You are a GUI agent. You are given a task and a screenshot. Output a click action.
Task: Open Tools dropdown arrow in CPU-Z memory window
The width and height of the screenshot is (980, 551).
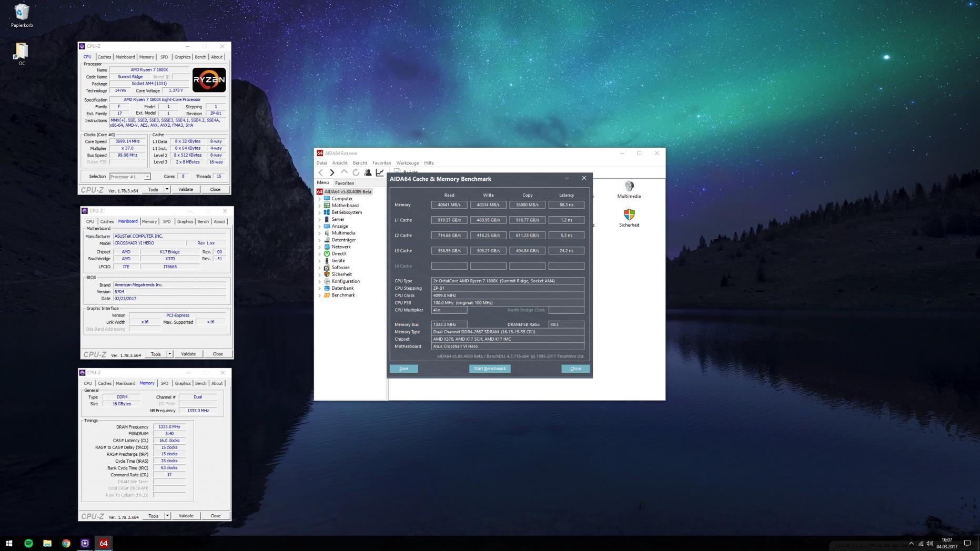click(167, 516)
